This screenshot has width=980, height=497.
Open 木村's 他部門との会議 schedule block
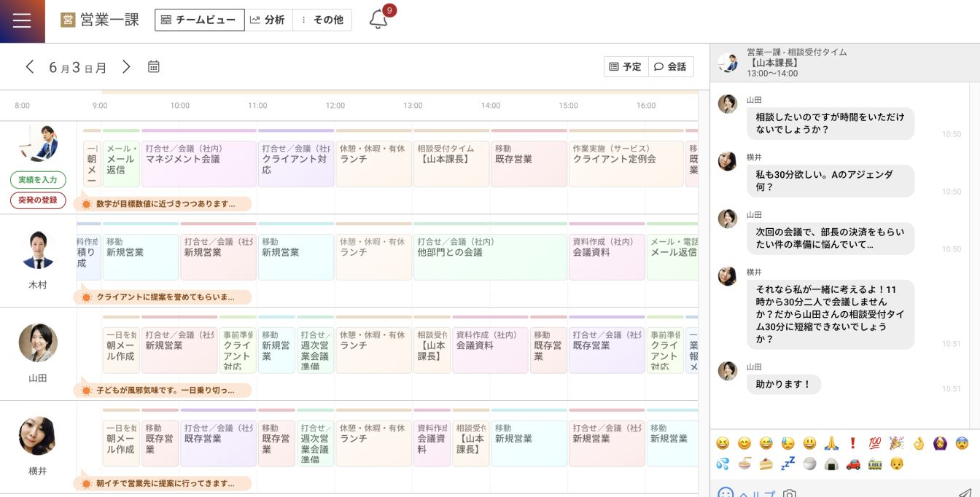489,257
